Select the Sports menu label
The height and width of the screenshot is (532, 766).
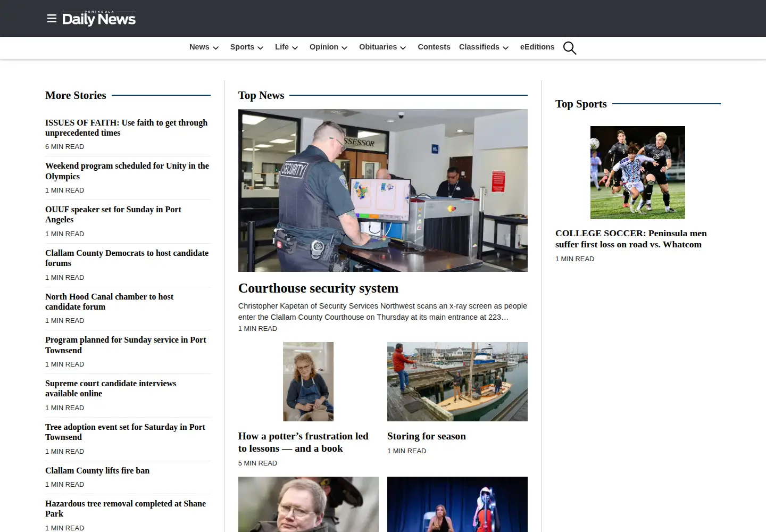point(242,47)
